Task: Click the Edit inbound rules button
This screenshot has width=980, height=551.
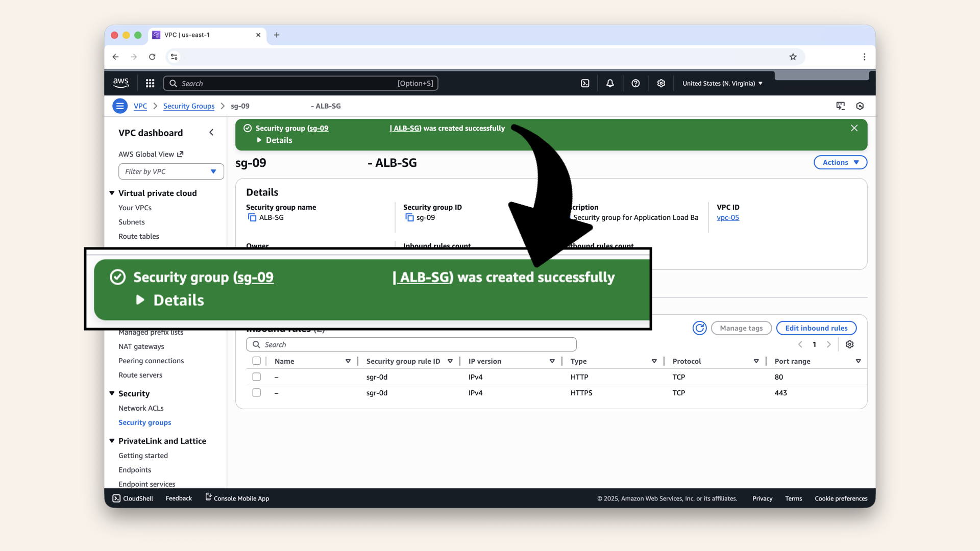Action: click(x=816, y=328)
